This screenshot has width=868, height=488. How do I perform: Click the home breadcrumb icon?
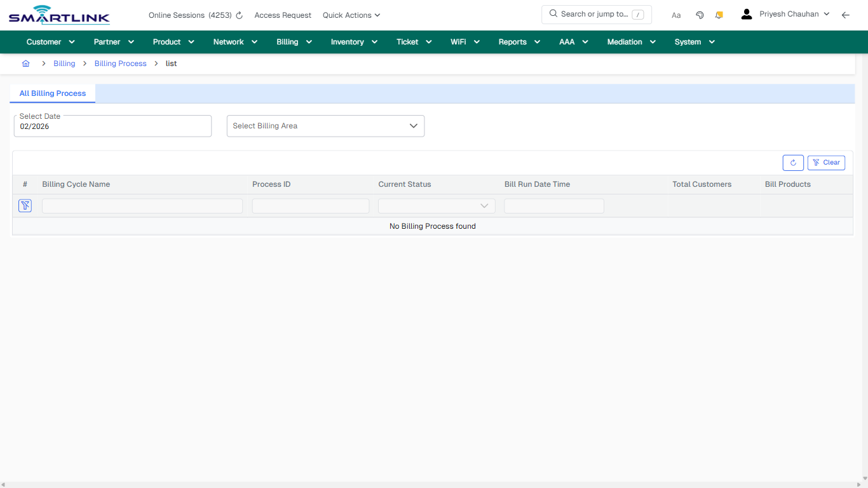pyautogui.click(x=25, y=64)
